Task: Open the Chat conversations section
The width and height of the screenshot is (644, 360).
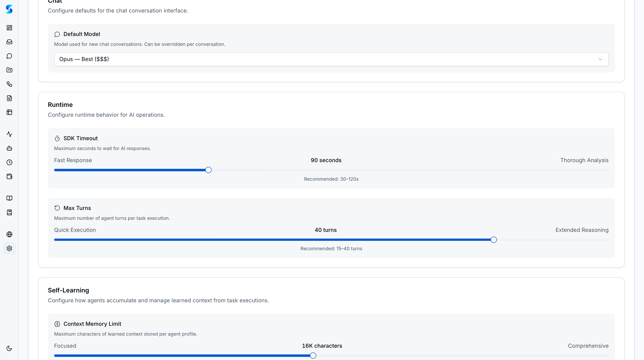Action: pos(9,56)
